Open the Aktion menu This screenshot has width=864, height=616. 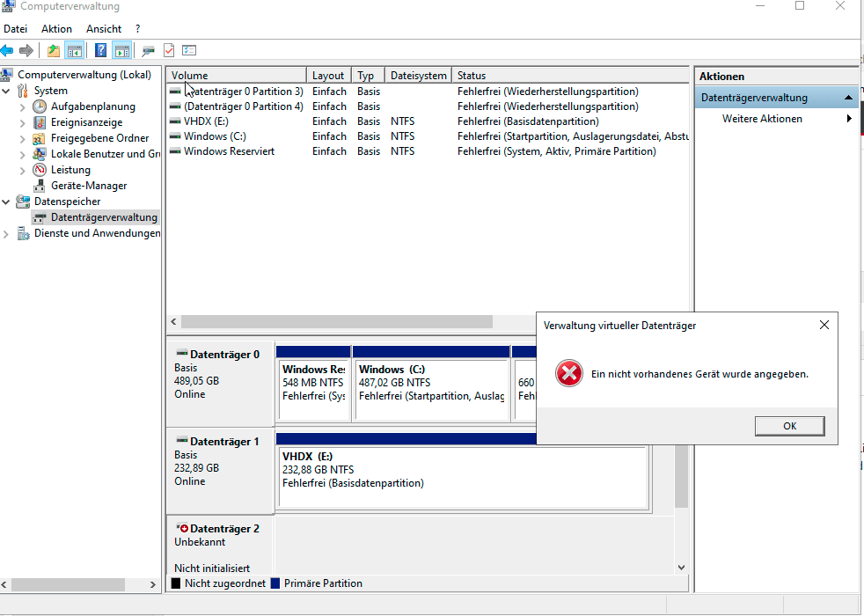click(57, 29)
